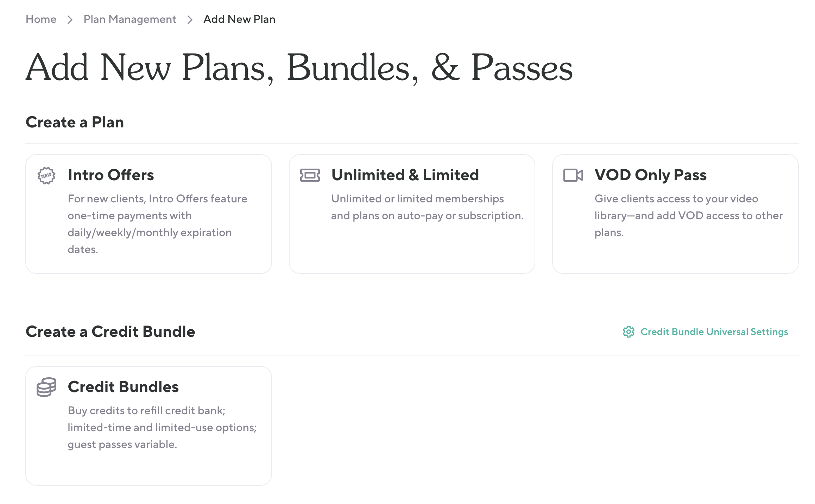Screen dimensions: 815x504
Task: Click the Create a Credit Bundle heading
Action: pos(110,332)
